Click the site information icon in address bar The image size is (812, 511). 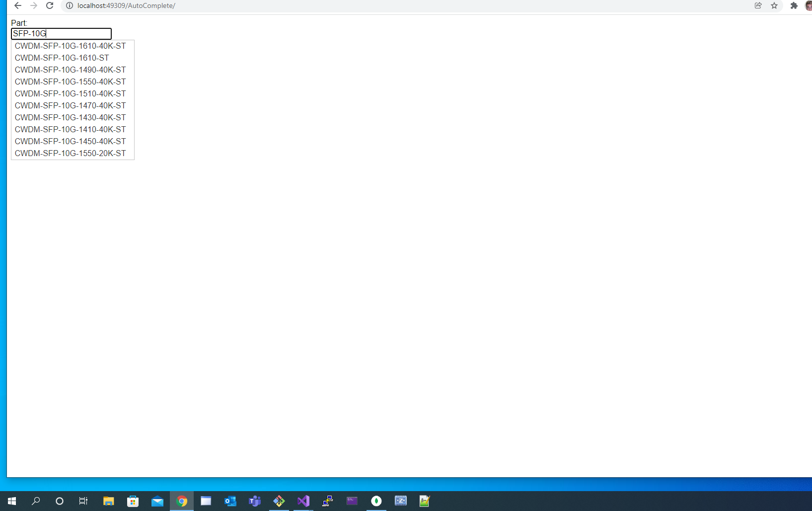click(70, 5)
